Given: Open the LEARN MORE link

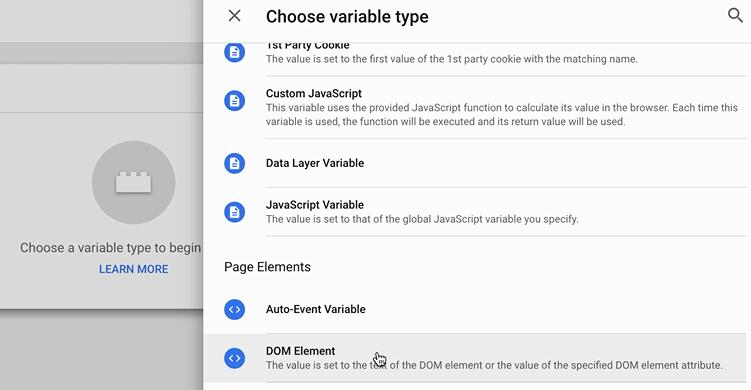Looking at the screenshot, I should [134, 269].
